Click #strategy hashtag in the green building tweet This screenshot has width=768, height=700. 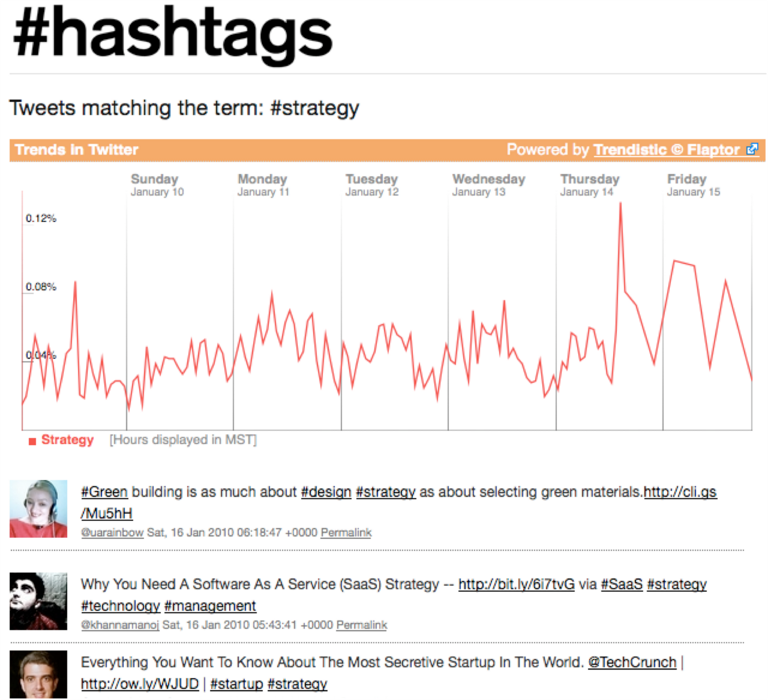point(385,492)
